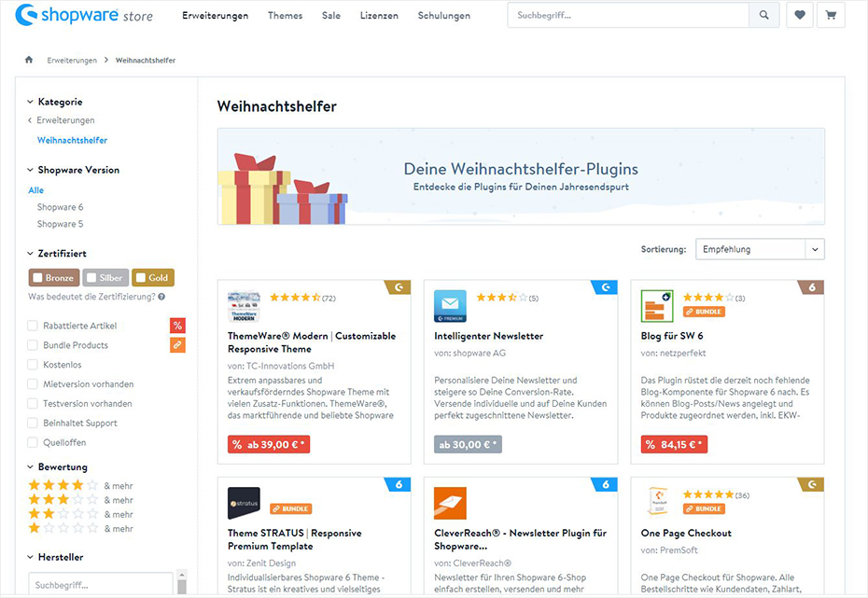
Task: Click the Intelligenter Newsletter plugin icon
Action: point(450,306)
